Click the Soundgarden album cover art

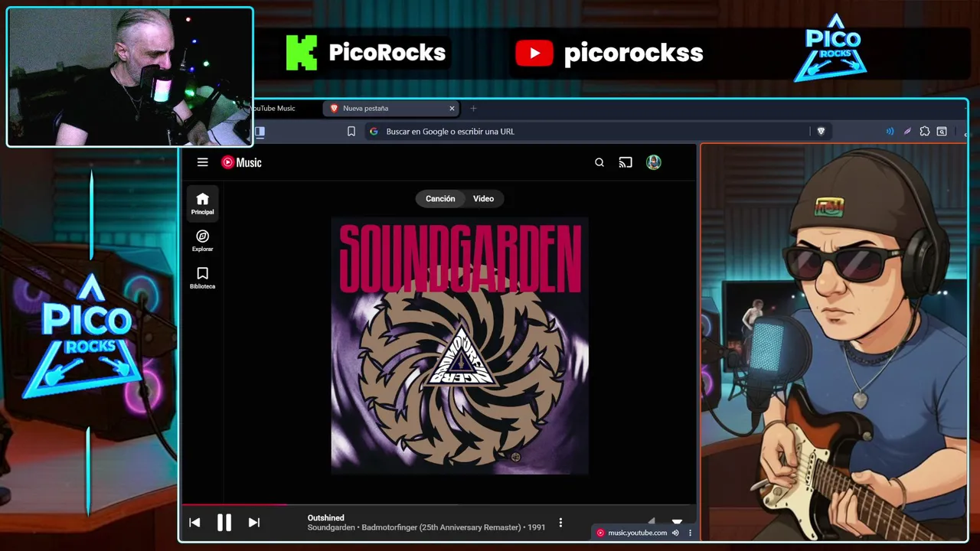pyautogui.click(x=459, y=346)
